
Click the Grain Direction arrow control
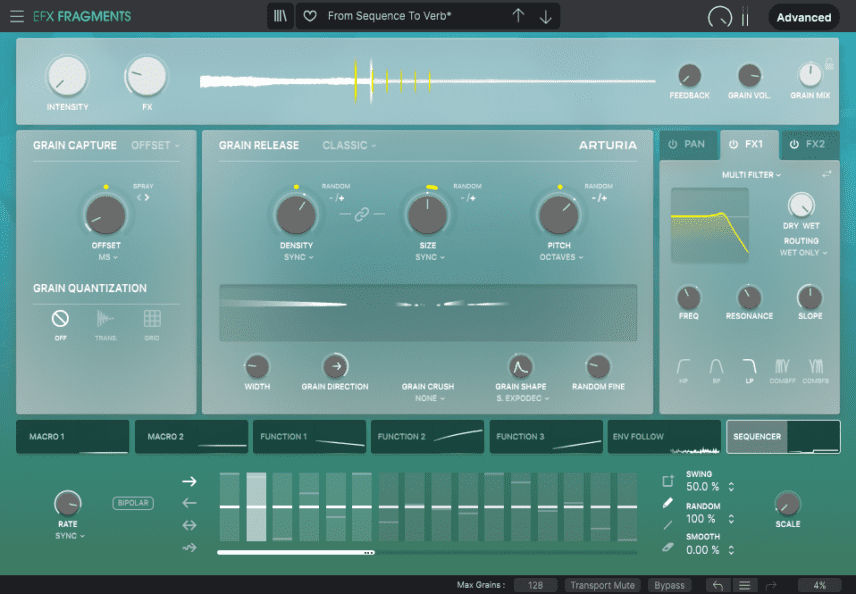pos(336,366)
